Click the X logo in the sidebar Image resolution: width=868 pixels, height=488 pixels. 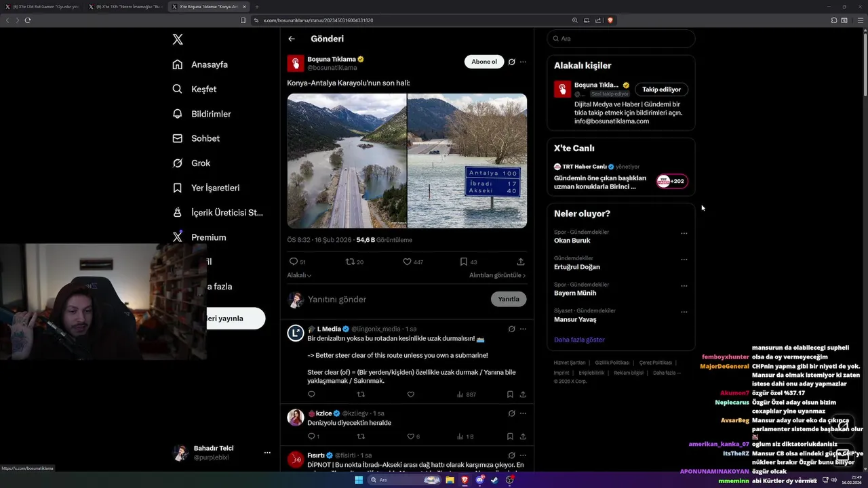[x=178, y=39]
